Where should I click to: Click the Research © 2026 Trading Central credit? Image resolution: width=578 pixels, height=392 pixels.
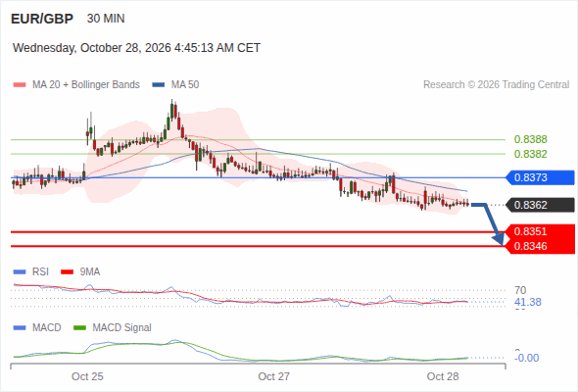click(496, 85)
